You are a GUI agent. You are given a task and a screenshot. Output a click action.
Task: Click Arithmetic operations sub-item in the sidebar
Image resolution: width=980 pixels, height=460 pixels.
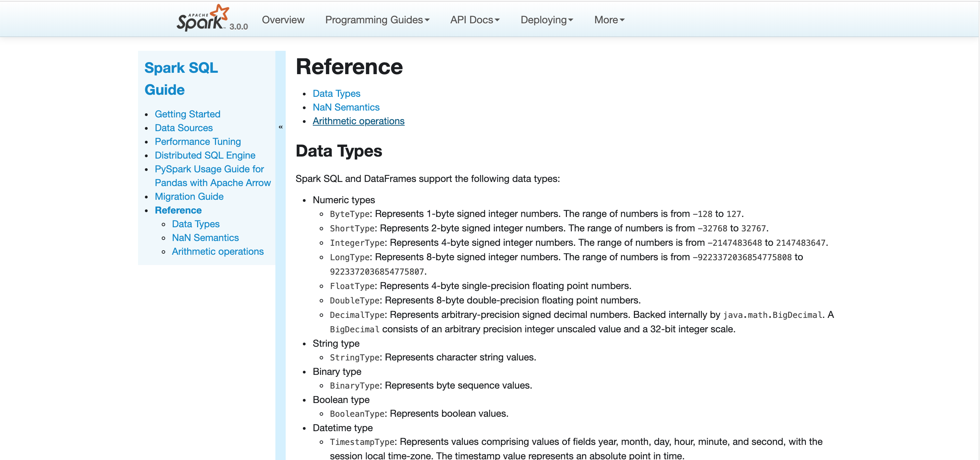217,251
